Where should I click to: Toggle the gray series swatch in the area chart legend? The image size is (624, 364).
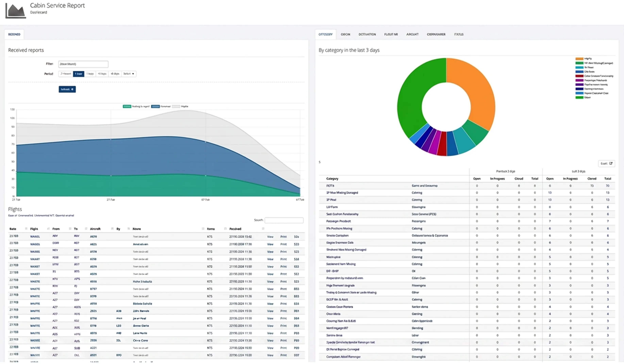[x=176, y=106]
